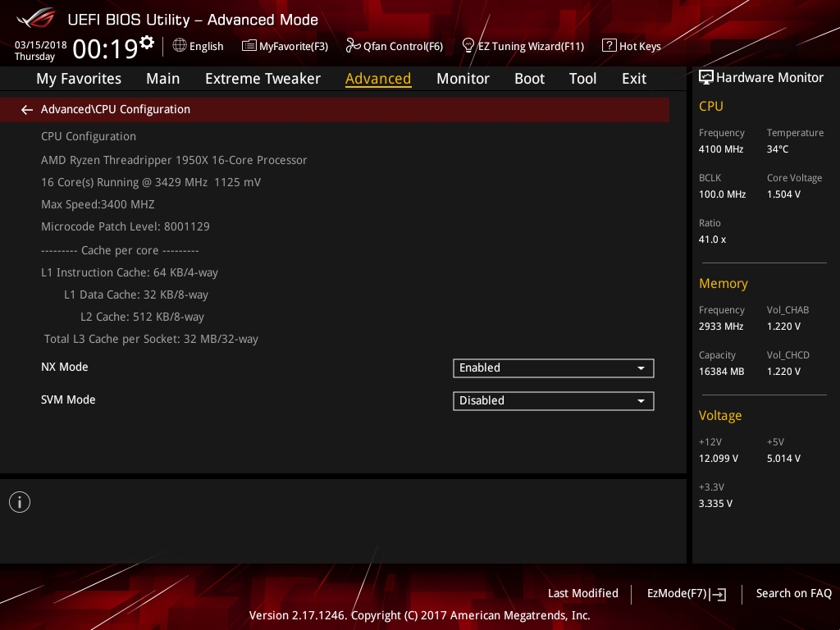Switch to the Exit tab

coord(634,79)
